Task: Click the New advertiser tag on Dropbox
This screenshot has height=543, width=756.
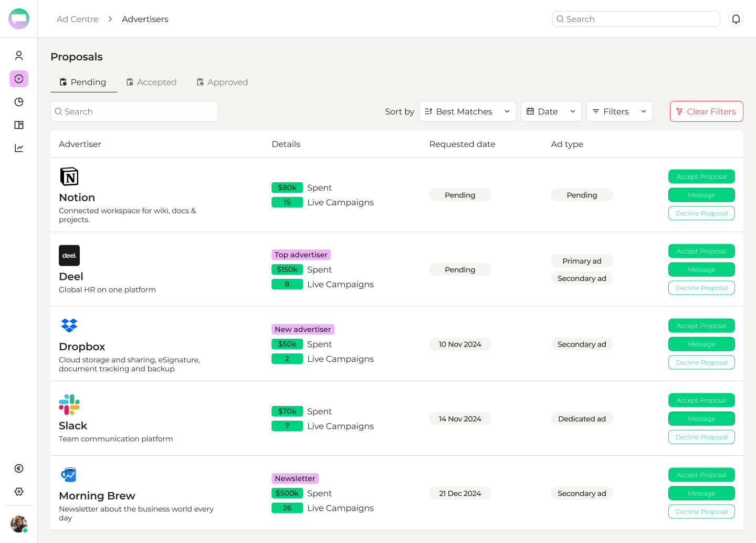Action: tap(303, 329)
